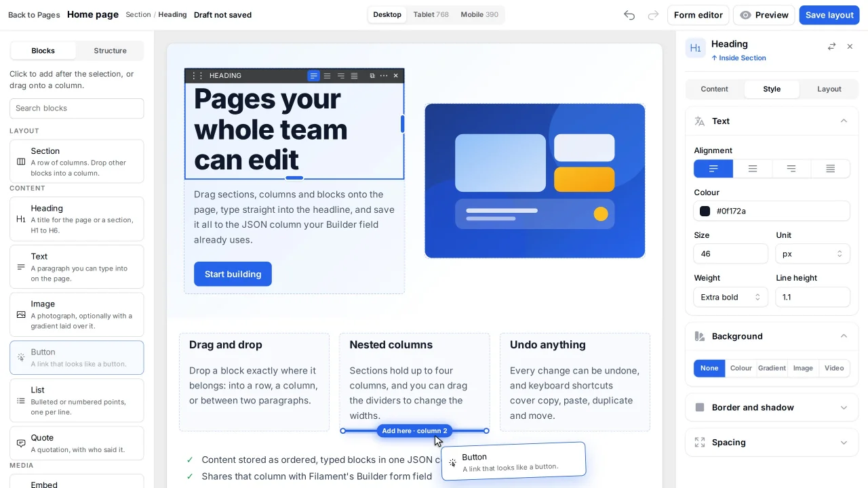Add a List block from the list
The image size is (868, 488).
click(77, 401)
